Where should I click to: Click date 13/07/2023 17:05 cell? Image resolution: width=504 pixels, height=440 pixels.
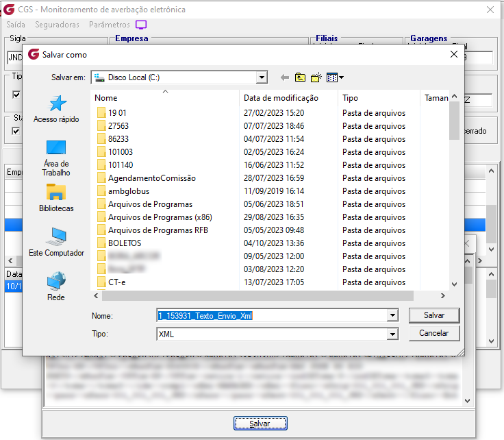(x=274, y=282)
